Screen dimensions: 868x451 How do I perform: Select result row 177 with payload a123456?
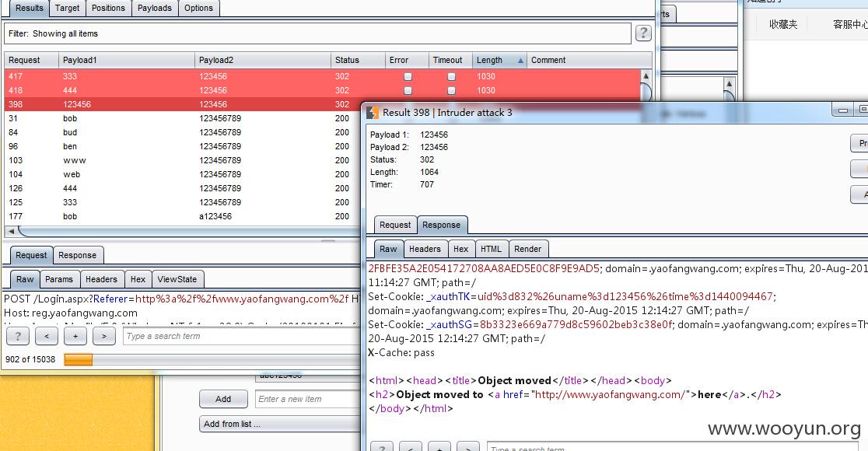tap(183, 216)
